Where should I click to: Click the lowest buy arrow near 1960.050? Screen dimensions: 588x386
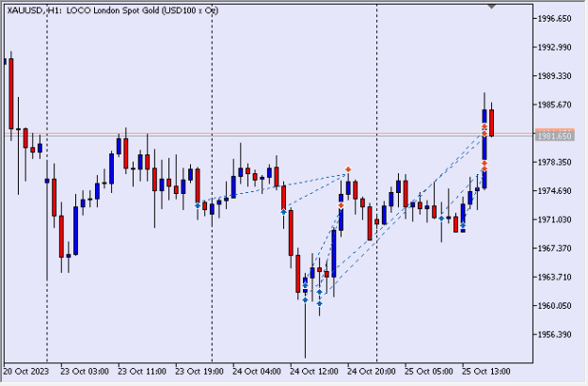pos(320,303)
